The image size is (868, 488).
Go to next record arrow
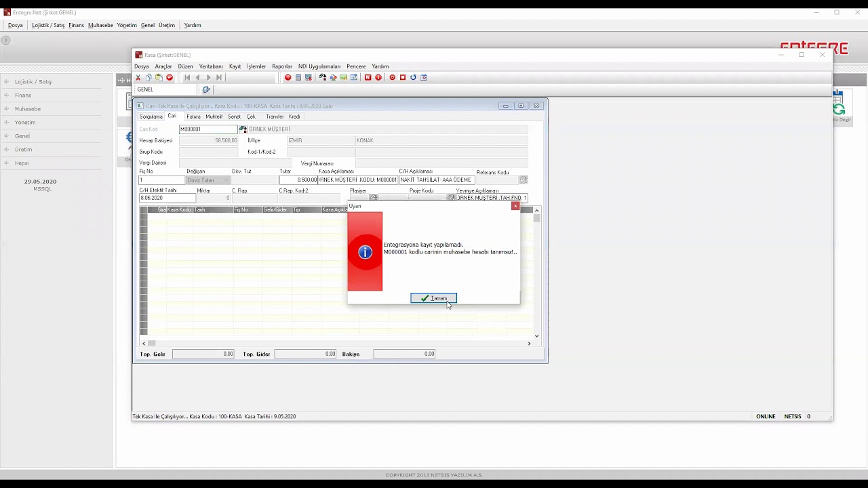208,77
